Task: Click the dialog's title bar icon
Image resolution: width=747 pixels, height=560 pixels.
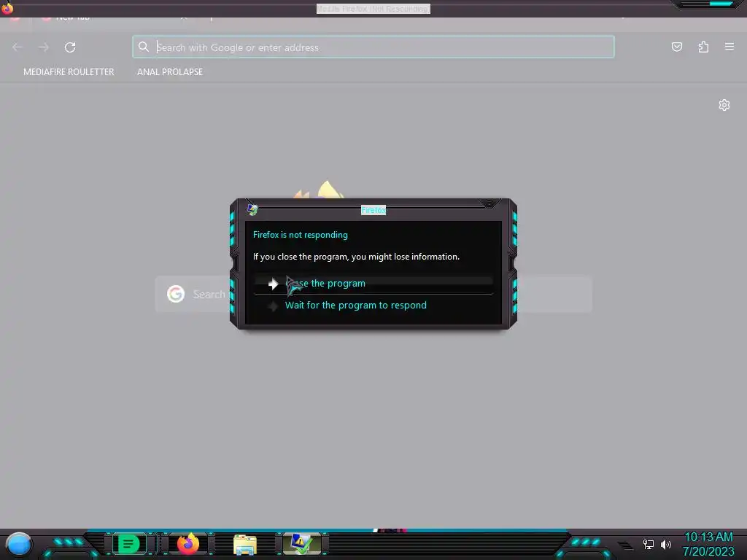Action: (252, 209)
